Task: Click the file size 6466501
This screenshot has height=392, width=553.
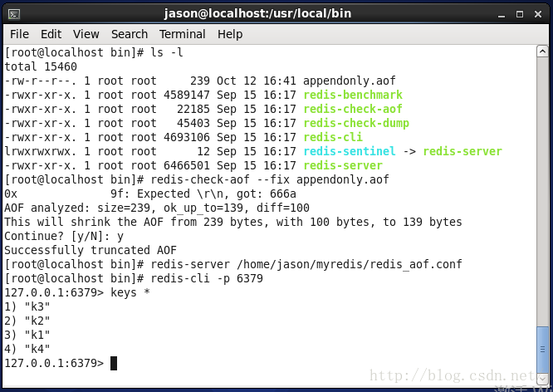Action: coord(187,165)
